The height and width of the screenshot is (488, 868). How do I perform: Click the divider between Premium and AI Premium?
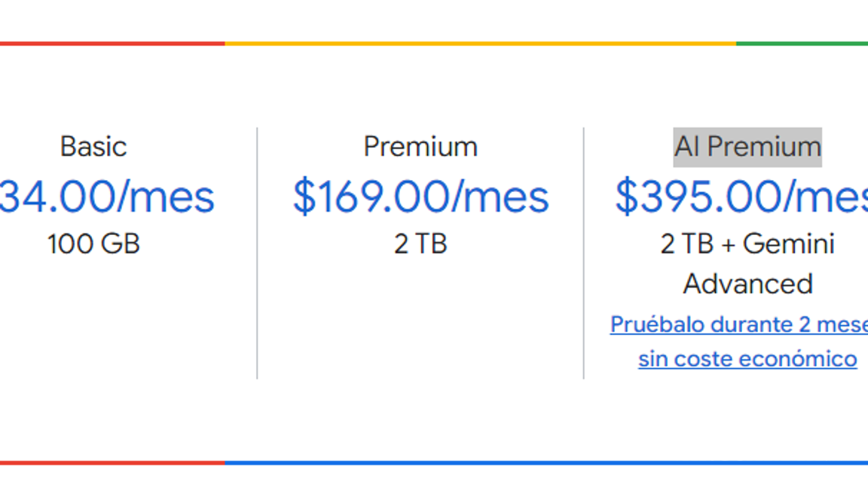[584, 253]
